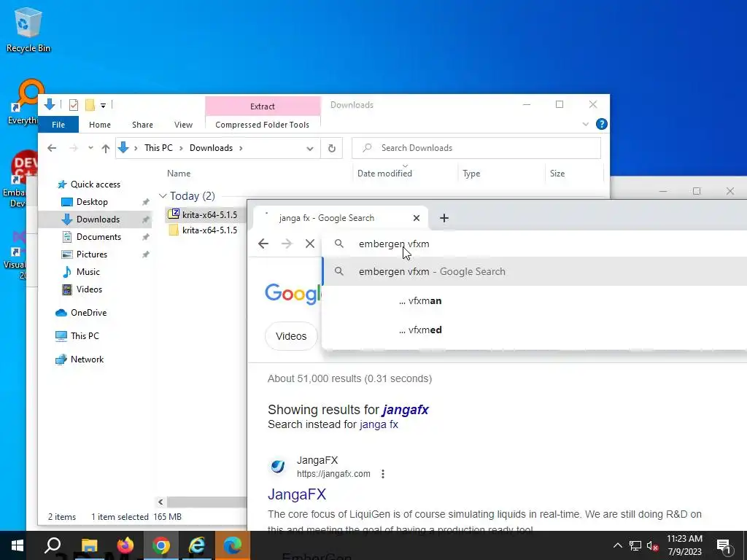
Task: Click the Properties icon in Explorer quick access toolbar
Action: coord(74,105)
